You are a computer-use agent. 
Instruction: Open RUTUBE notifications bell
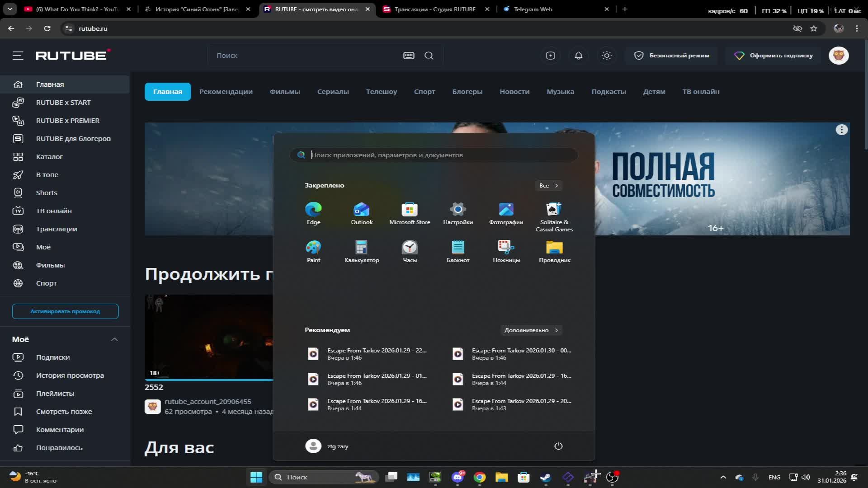click(578, 56)
